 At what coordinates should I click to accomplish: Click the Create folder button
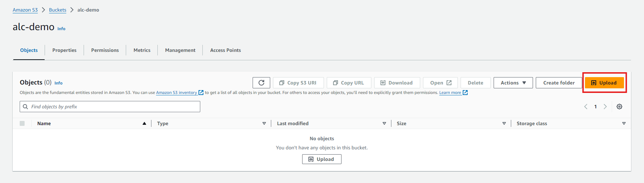[559, 83]
